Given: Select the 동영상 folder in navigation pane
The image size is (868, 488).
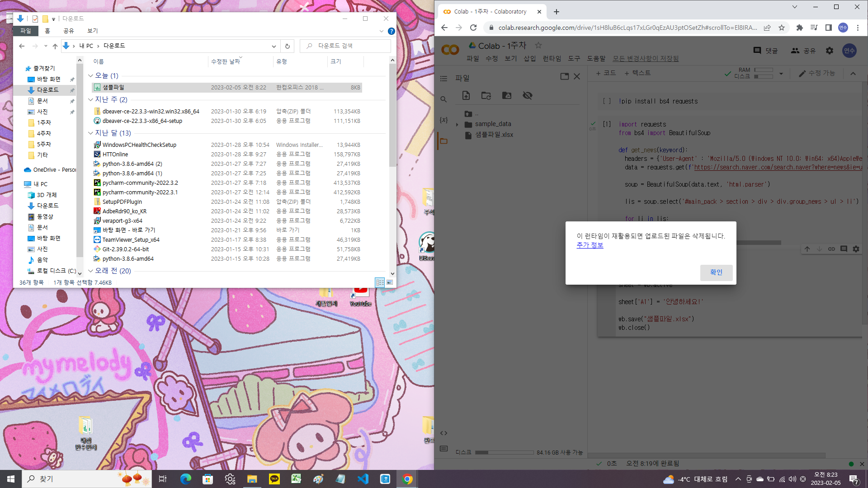Looking at the screenshot, I should pos(45,216).
